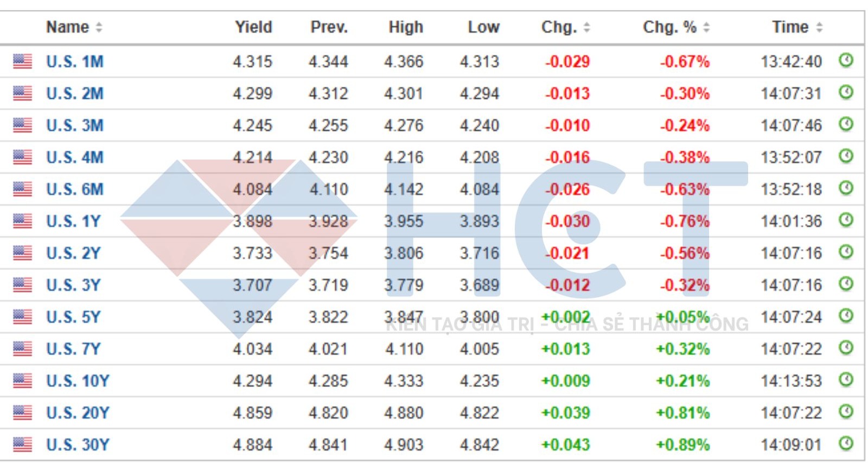Sort table by Chg. % column arrows
Viewport: 868px width, 463px height.
coord(706,27)
